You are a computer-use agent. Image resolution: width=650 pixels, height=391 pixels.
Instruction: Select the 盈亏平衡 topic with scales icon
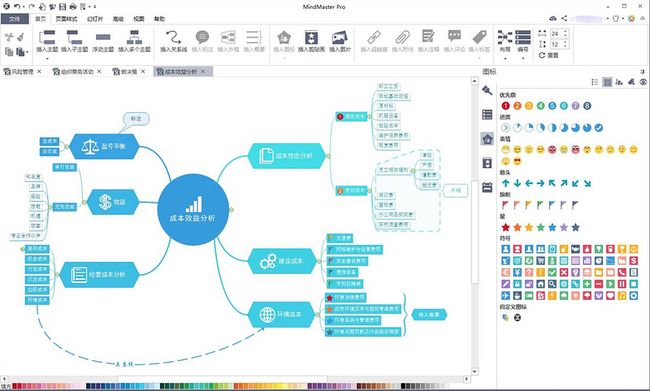(x=104, y=146)
